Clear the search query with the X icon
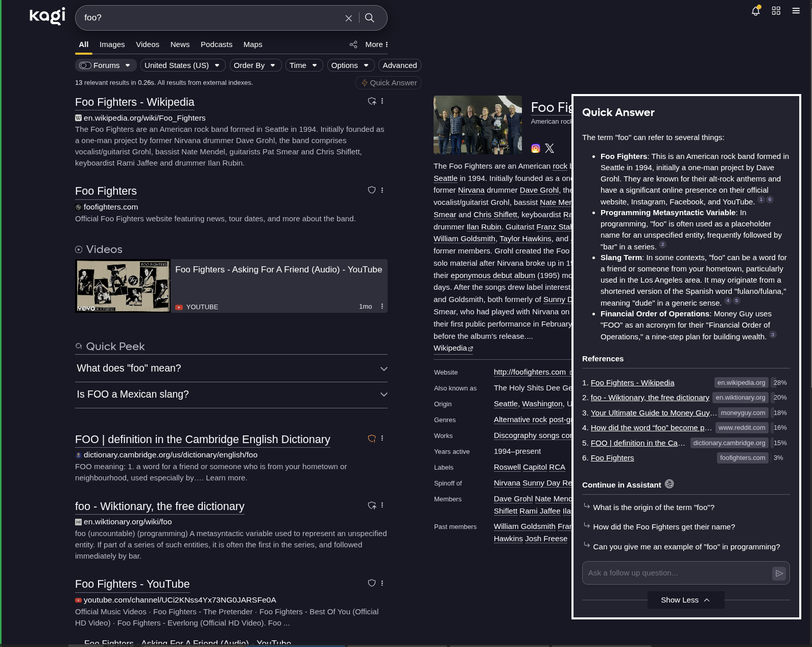Image resolution: width=812 pixels, height=647 pixels. [x=348, y=18]
